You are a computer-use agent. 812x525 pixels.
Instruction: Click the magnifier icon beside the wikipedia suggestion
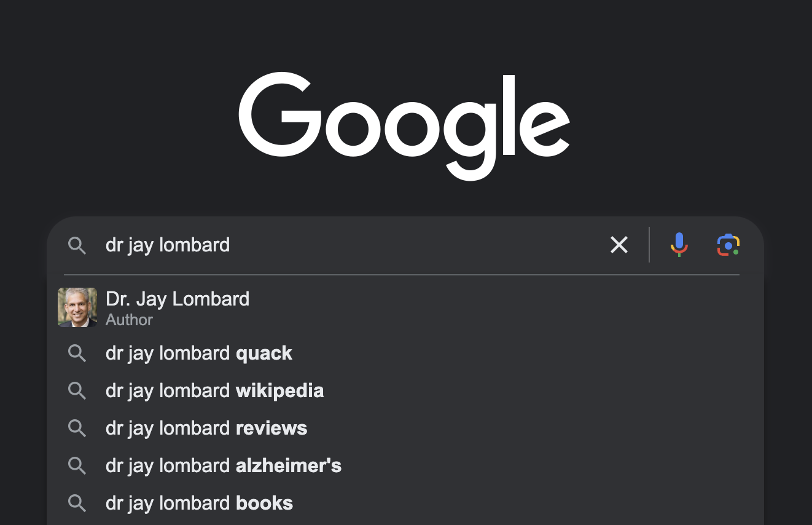tap(77, 390)
